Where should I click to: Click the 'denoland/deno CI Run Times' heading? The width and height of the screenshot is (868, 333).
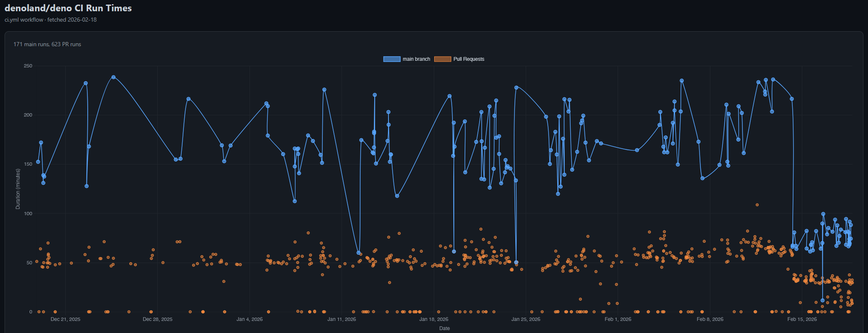68,8
